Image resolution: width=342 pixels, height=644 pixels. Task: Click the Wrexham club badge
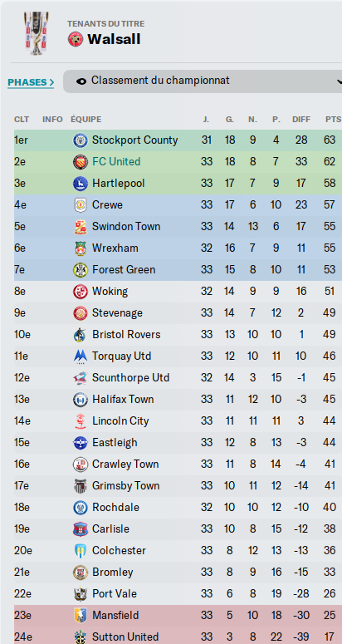click(81, 248)
